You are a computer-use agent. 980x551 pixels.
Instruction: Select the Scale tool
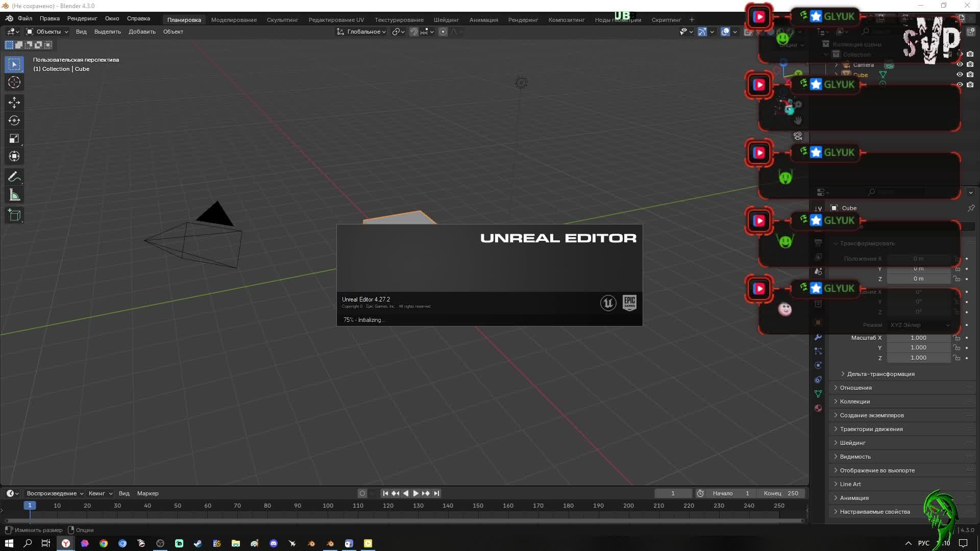pos(14,138)
